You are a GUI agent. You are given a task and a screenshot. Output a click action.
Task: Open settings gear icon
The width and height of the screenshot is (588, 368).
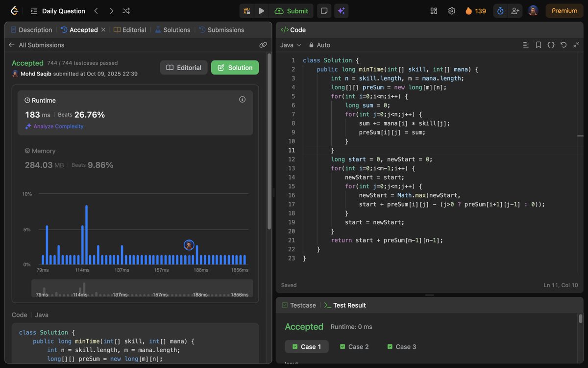tap(452, 11)
